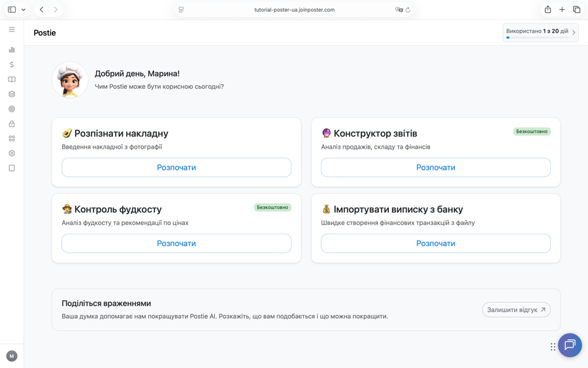Click the address bar URL

click(x=295, y=10)
